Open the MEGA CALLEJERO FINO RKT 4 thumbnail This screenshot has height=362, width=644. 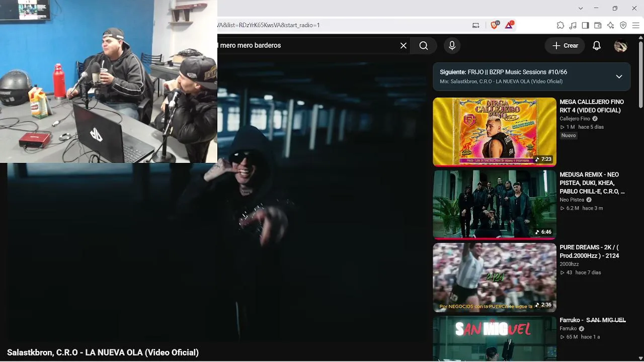pyautogui.click(x=495, y=132)
